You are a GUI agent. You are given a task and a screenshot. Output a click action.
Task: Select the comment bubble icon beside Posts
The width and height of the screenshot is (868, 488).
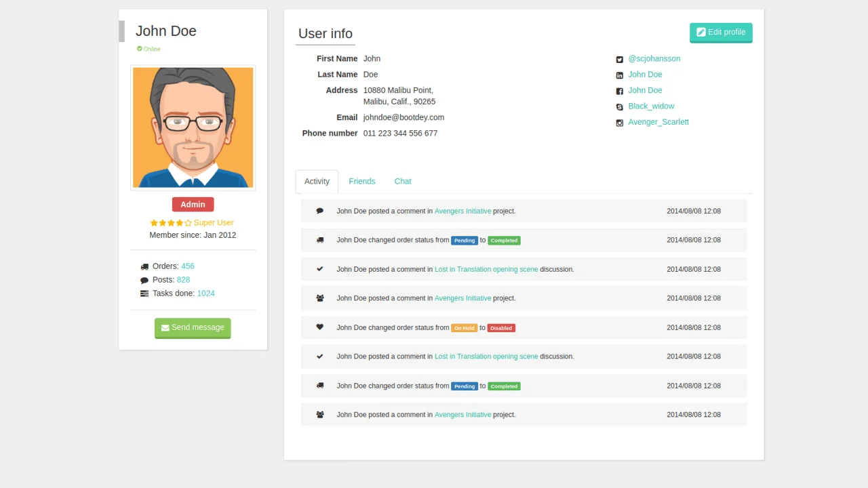coord(144,279)
